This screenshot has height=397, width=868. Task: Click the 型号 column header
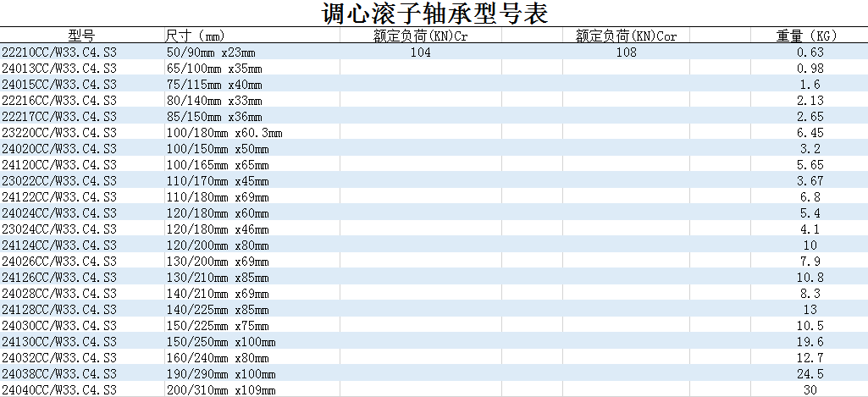point(82,36)
